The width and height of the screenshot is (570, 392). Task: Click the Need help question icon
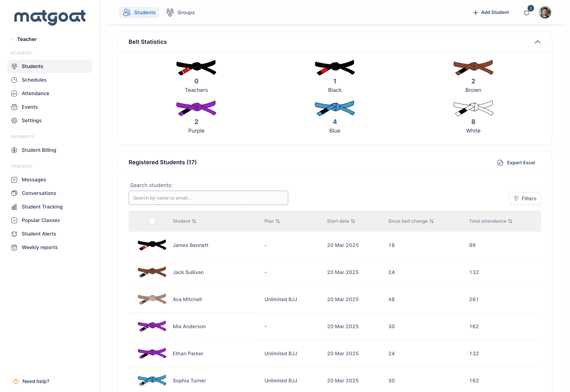tap(16, 381)
